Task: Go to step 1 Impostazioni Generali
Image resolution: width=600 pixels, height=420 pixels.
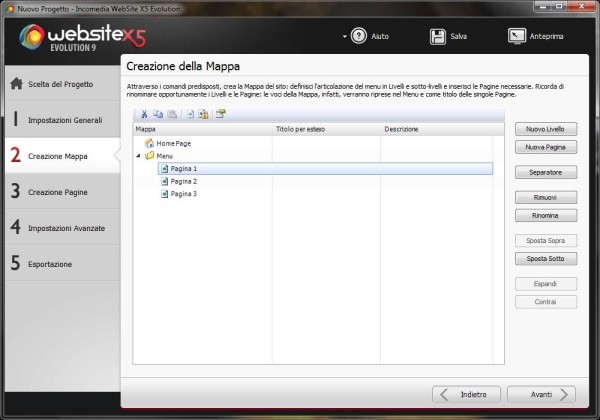Action: coord(59,120)
